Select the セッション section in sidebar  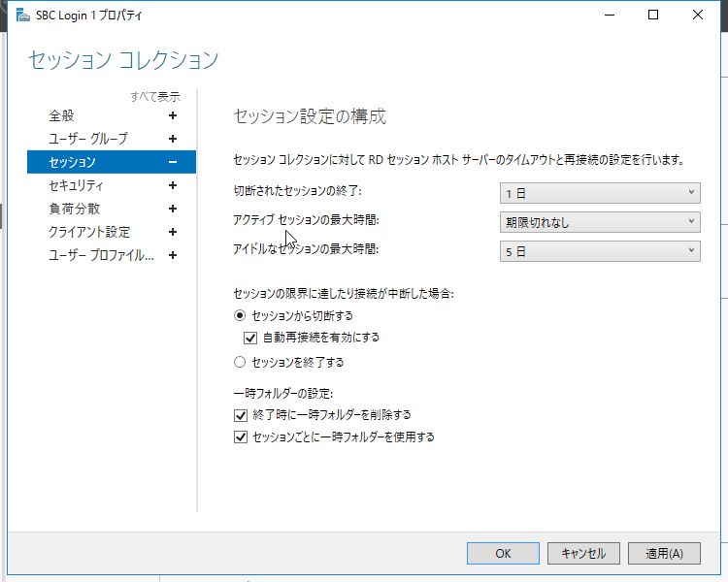(112, 162)
